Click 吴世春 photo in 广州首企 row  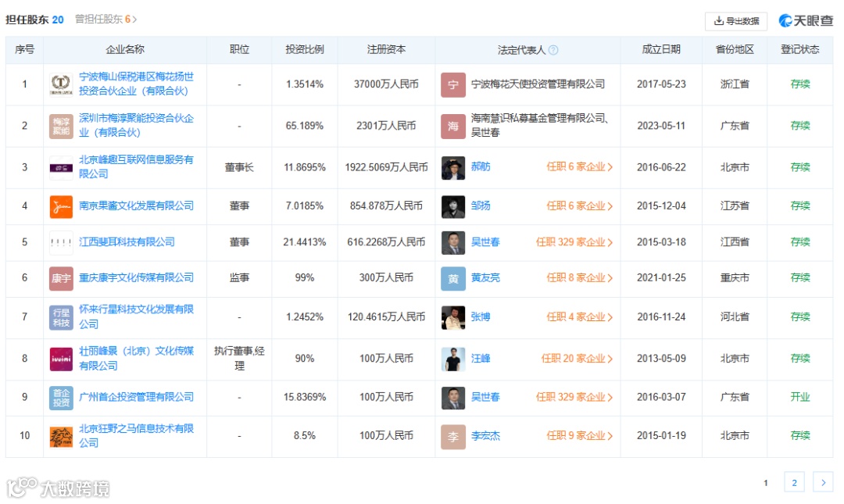click(x=453, y=398)
